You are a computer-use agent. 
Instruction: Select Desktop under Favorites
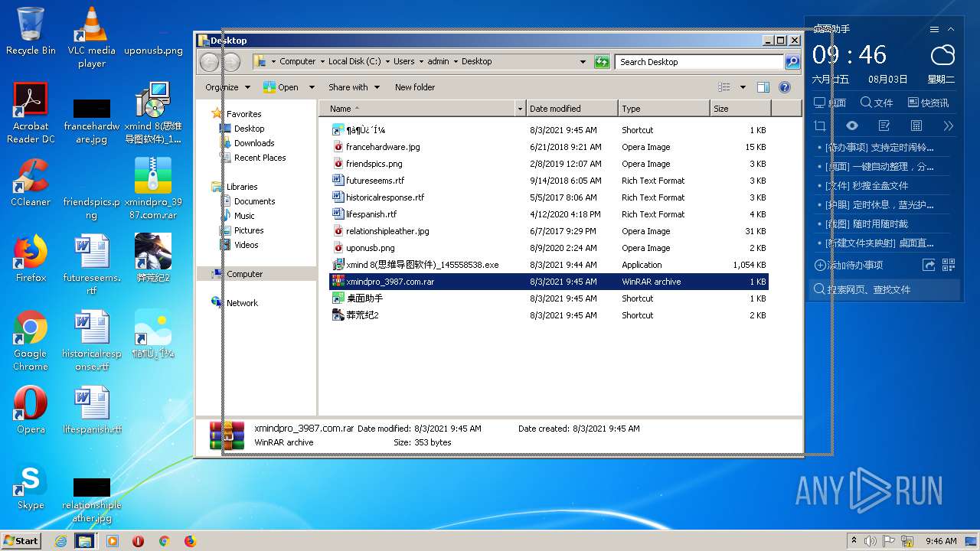pos(249,129)
